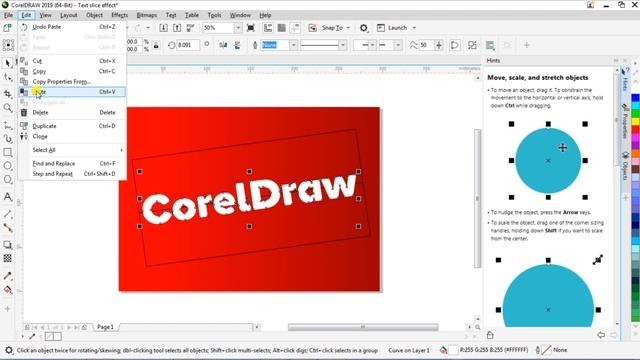Viewport: 640px width, 360px height.
Task: Click the Close curve icon
Action: (455, 45)
